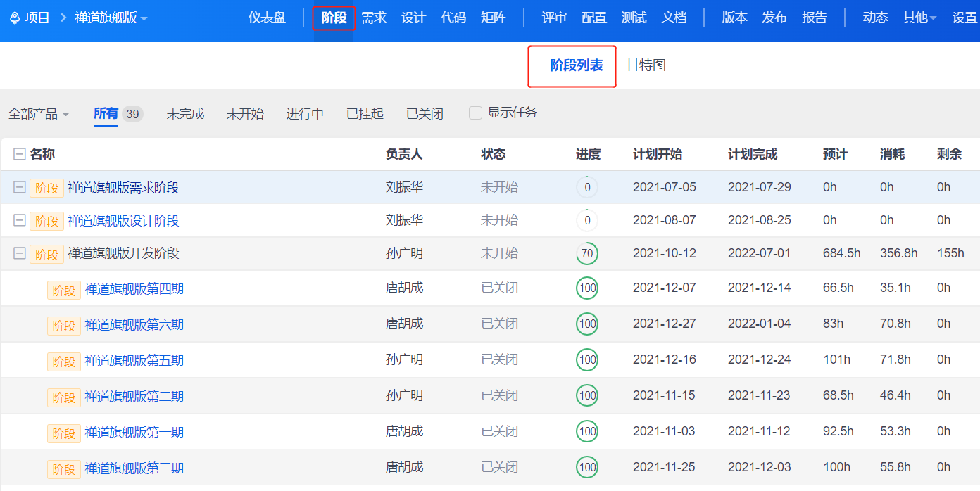Expand the 全部产品 filter dropdown

(x=39, y=114)
